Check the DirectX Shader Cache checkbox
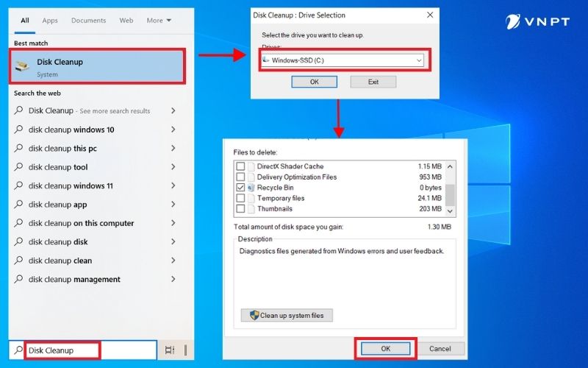 [240, 166]
